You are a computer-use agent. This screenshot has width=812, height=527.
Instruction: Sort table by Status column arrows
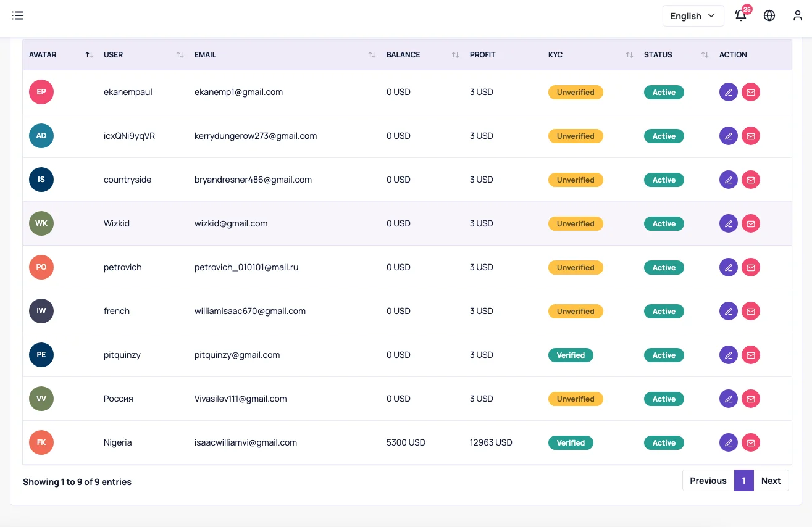point(705,55)
